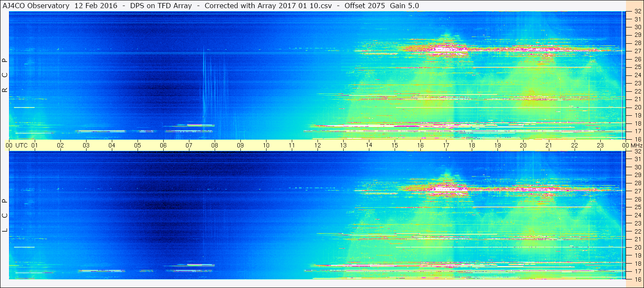Click the 30 MHz tick on RCP frequency scale
This screenshot has width=644, height=288.
pyautogui.click(x=637, y=27)
